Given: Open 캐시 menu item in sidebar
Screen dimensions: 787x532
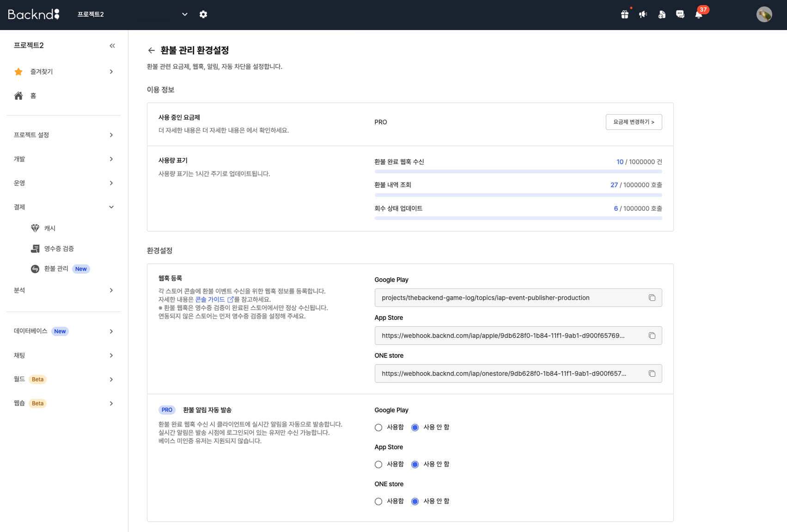Looking at the screenshot, I should pos(49,228).
